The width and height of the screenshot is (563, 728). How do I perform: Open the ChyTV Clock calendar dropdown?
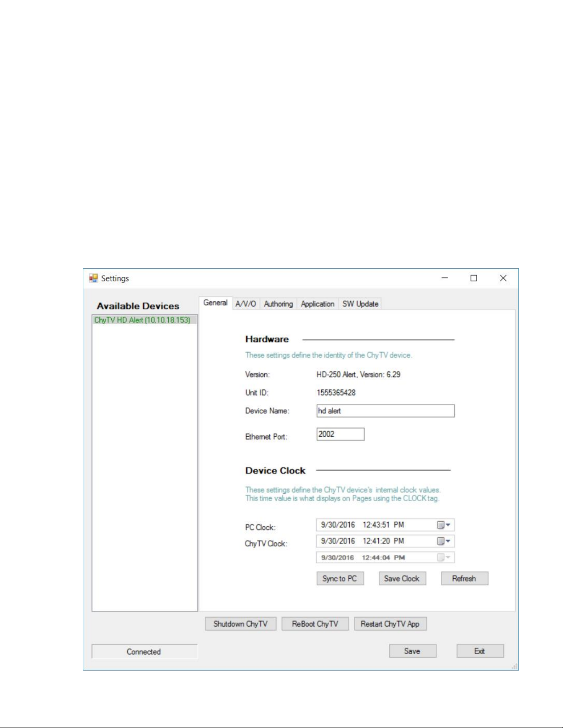[x=444, y=541]
